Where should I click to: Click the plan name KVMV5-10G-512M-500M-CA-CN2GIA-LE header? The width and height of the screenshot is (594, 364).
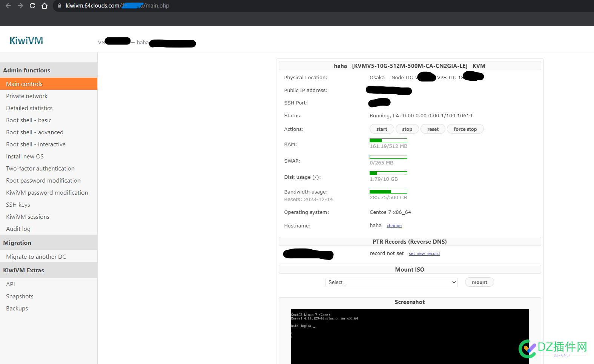click(x=410, y=66)
